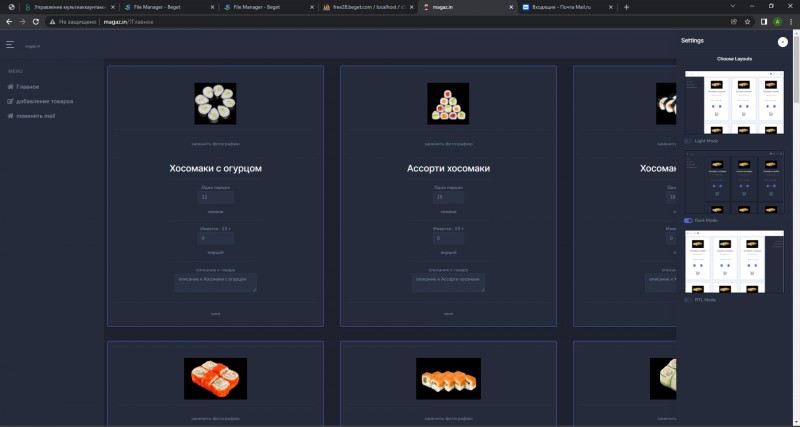Viewport: 800px width, 427px height.
Task: Click the stock field in Хосомаки с огурцом card
Action: [x=215, y=238]
